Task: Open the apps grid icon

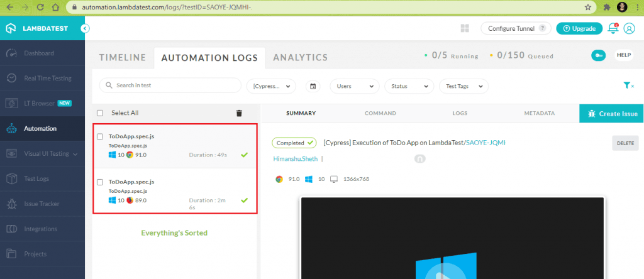Action: coord(465,28)
